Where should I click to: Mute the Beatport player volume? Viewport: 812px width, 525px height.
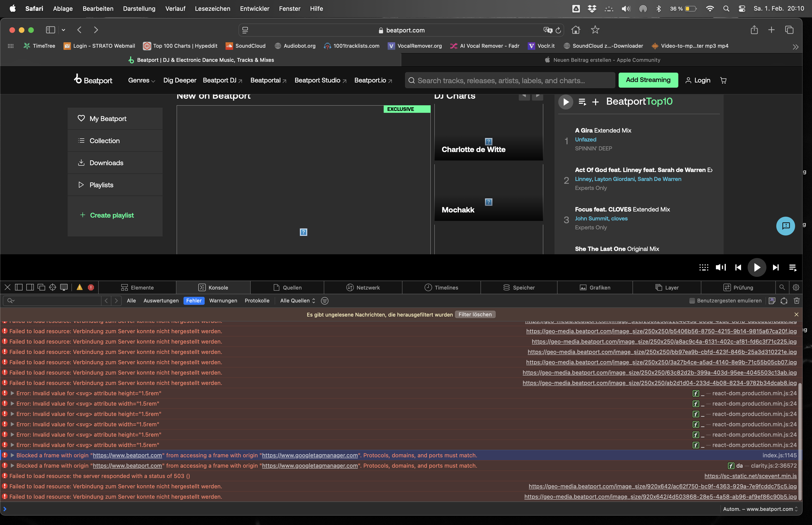pyautogui.click(x=720, y=268)
